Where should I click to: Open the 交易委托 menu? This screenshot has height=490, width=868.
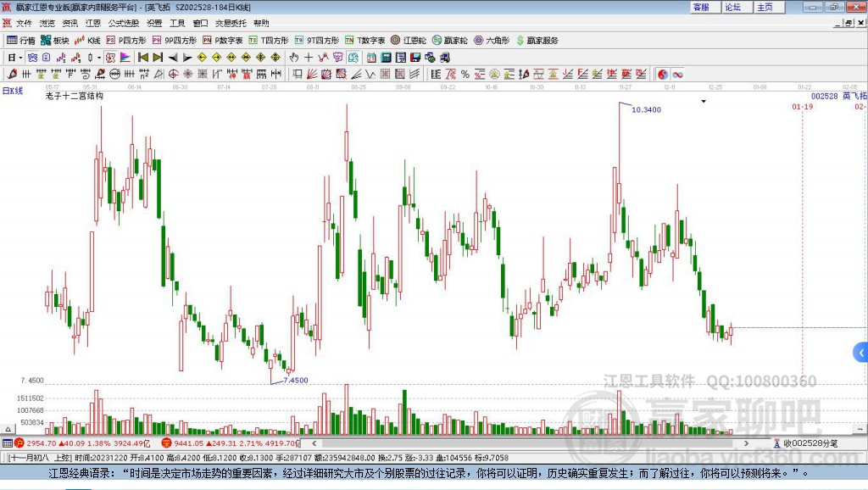[231, 23]
